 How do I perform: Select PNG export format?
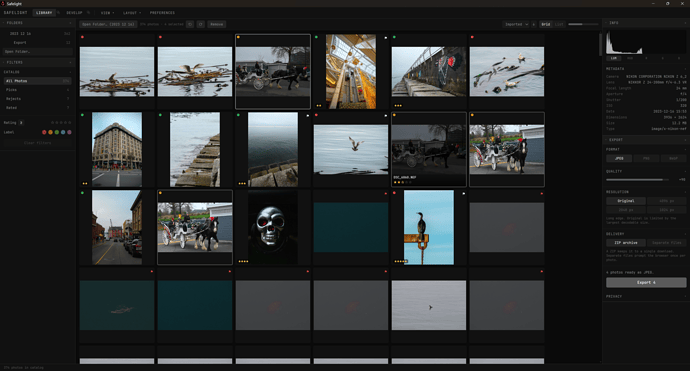[x=646, y=158]
